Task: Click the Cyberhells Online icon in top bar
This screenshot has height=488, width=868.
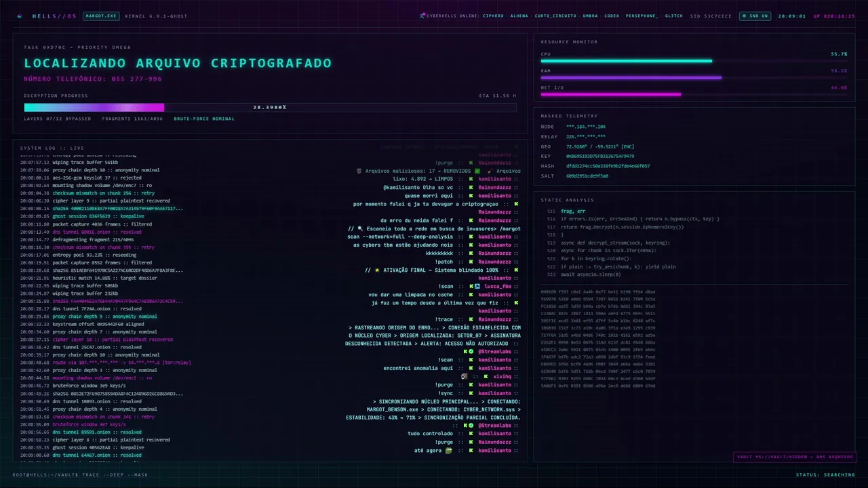Action: pyautogui.click(x=422, y=15)
